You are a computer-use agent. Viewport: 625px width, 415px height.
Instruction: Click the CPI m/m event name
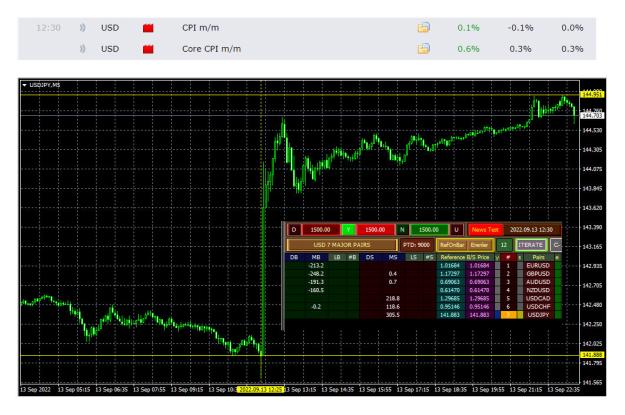point(200,28)
